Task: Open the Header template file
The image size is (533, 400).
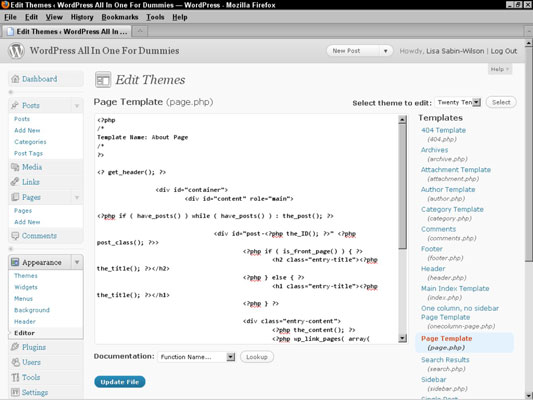Action: tap(433, 268)
